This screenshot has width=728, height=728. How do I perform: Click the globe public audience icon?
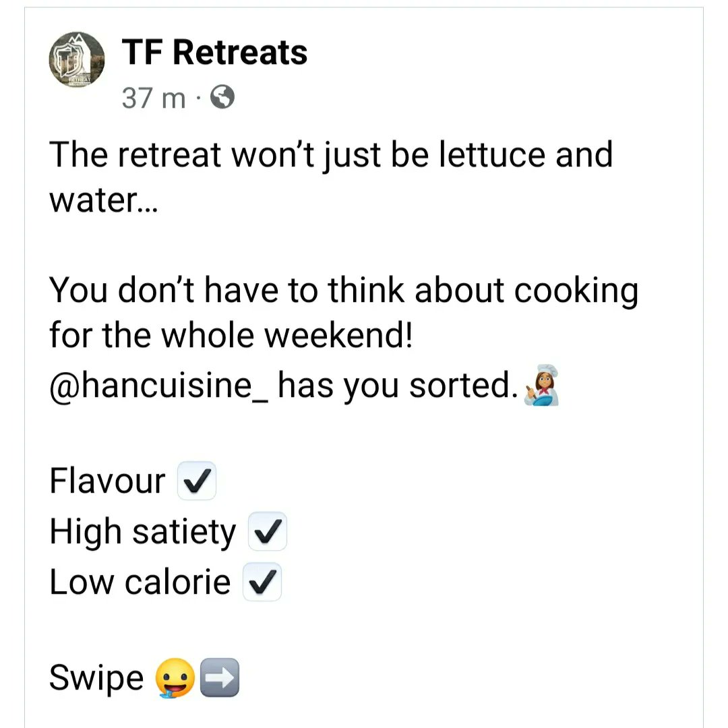(x=222, y=97)
